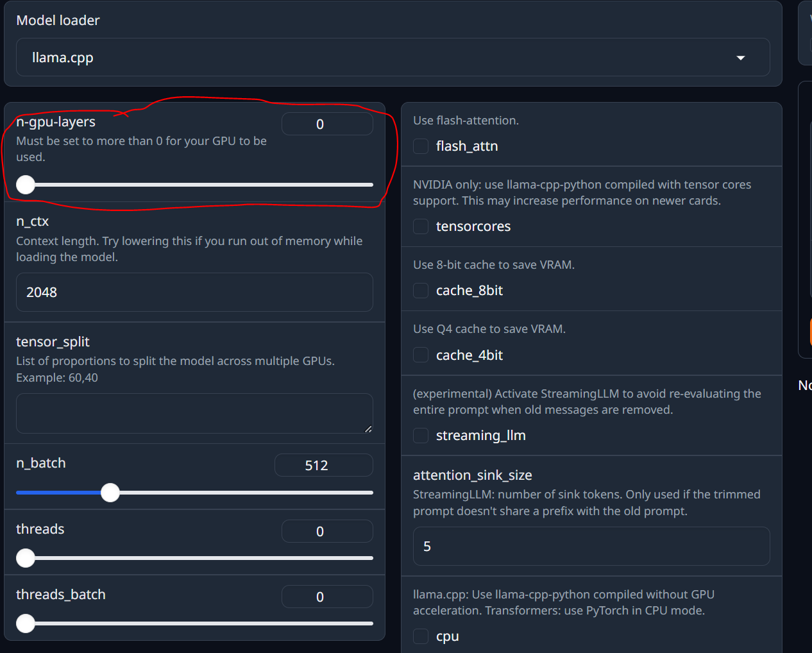
Task: Click the threads slider handle
Action: click(x=26, y=558)
